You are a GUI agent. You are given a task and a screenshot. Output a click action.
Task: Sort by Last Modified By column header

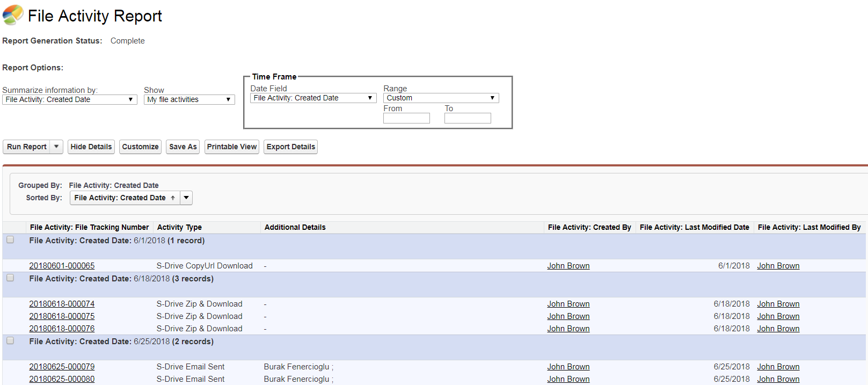click(x=809, y=227)
